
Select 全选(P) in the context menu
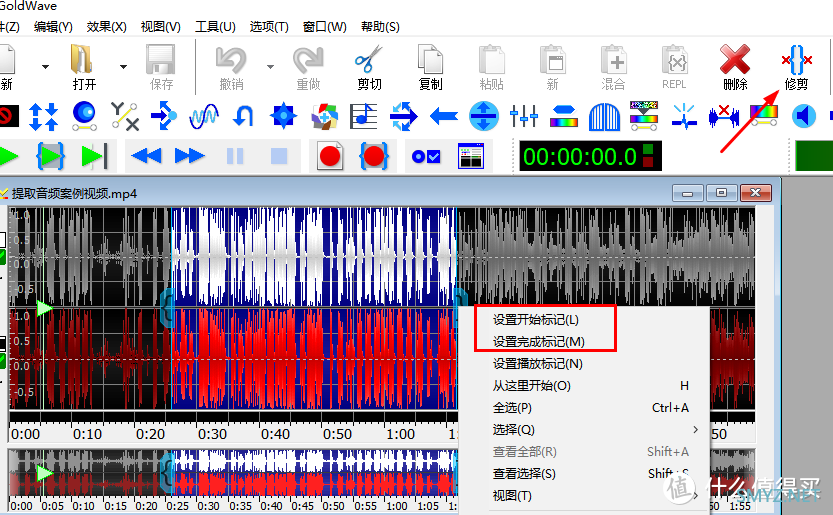click(512, 408)
